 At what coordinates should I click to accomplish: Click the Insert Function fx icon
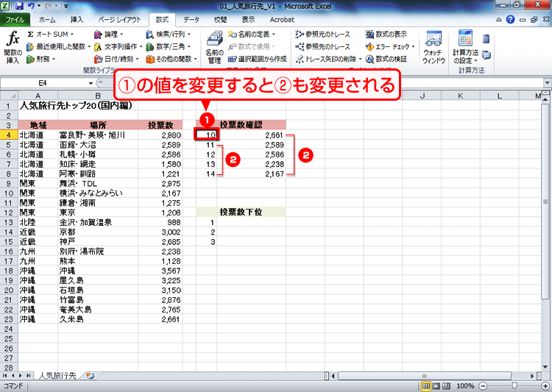[13, 39]
